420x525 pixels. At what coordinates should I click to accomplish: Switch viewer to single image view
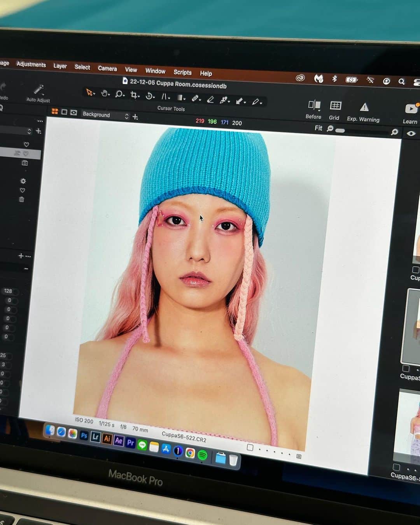pos(64,112)
